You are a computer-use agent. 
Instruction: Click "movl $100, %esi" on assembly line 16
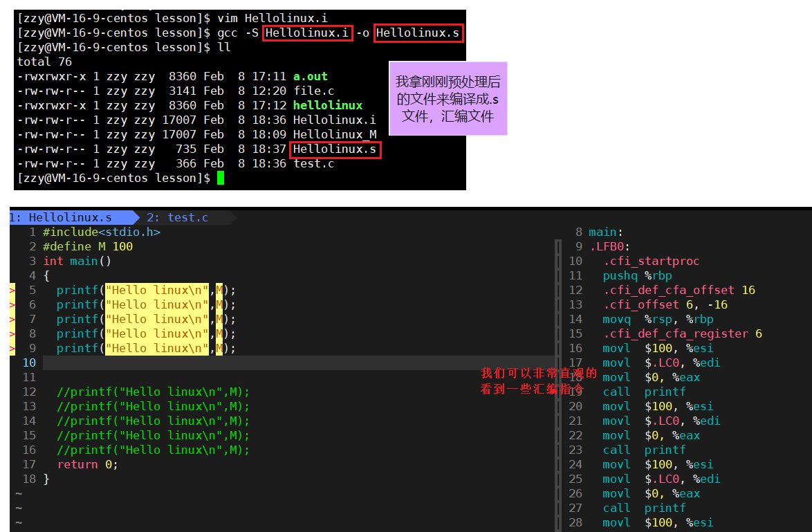pos(658,348)
